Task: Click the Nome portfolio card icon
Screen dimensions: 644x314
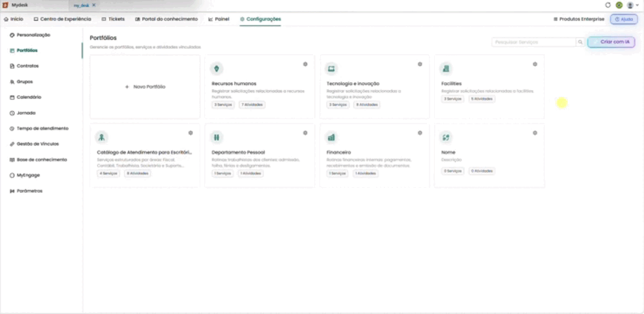Action: tap(446, 137)
